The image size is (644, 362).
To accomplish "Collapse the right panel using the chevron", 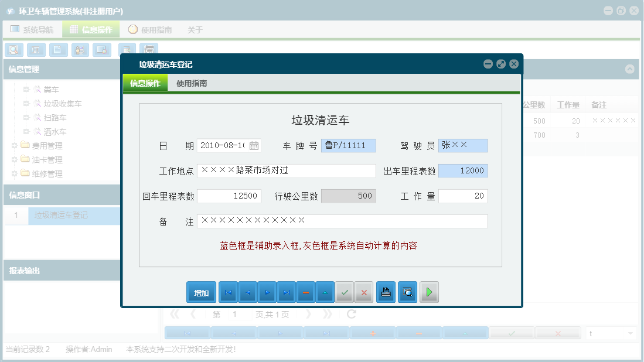I will (x=630, y=69).
